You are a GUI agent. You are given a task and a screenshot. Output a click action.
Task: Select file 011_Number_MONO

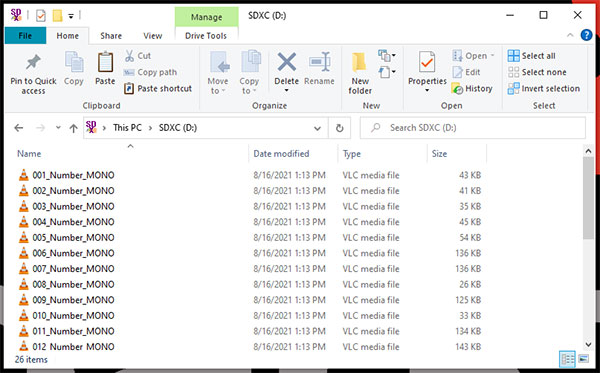pyautogui.click(x=73, y=331)
